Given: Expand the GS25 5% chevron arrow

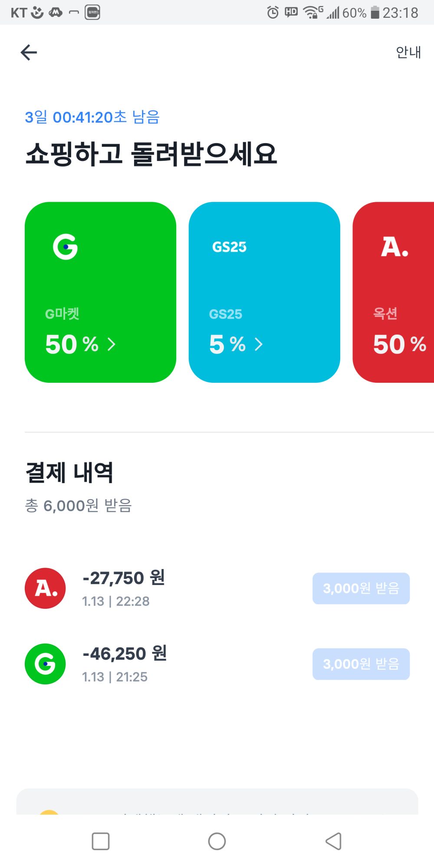Looking at the screenshot, I should tap(259, 344).
